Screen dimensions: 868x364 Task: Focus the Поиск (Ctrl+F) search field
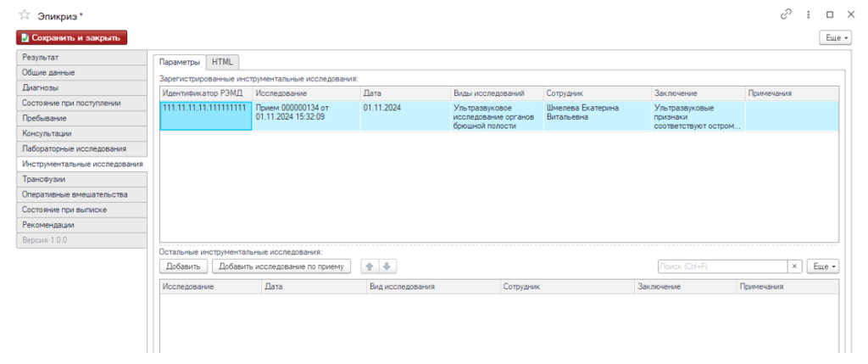[722, 266]
